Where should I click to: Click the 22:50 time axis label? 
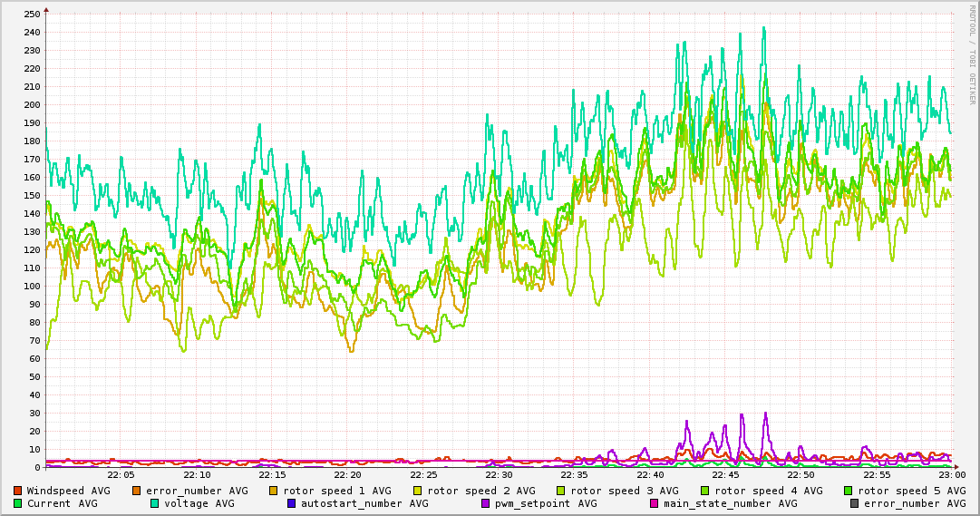point(802,475)
